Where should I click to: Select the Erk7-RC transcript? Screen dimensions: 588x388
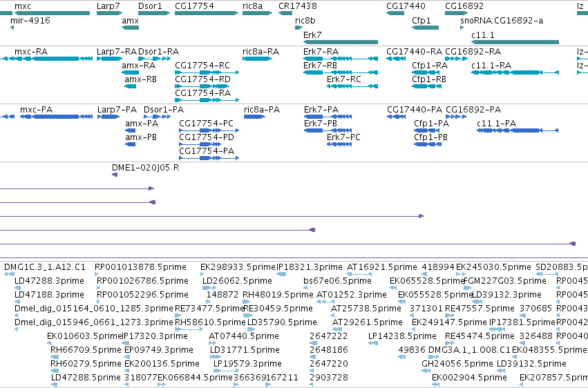352,86
